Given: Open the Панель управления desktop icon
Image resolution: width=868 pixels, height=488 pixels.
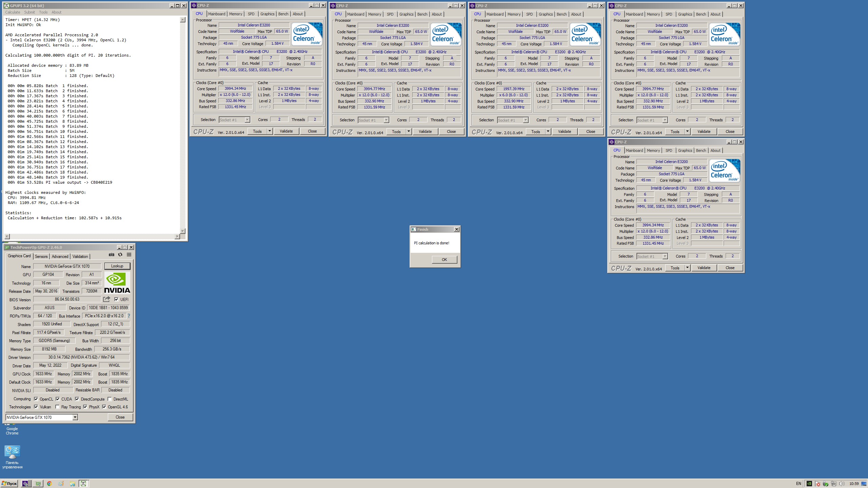Looking at the screenshot, I should click(12, 457).
